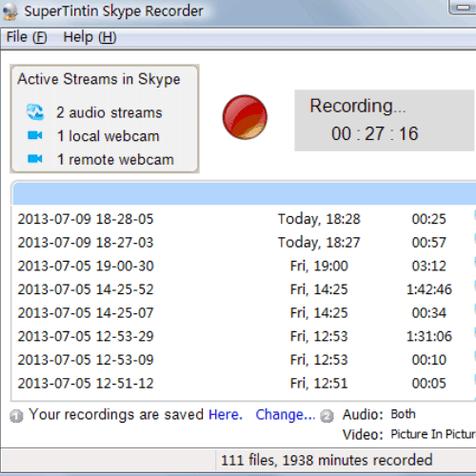The image size is (476, 476).
Task: Click the 'Change...' save location link
Action: point(286,414)
